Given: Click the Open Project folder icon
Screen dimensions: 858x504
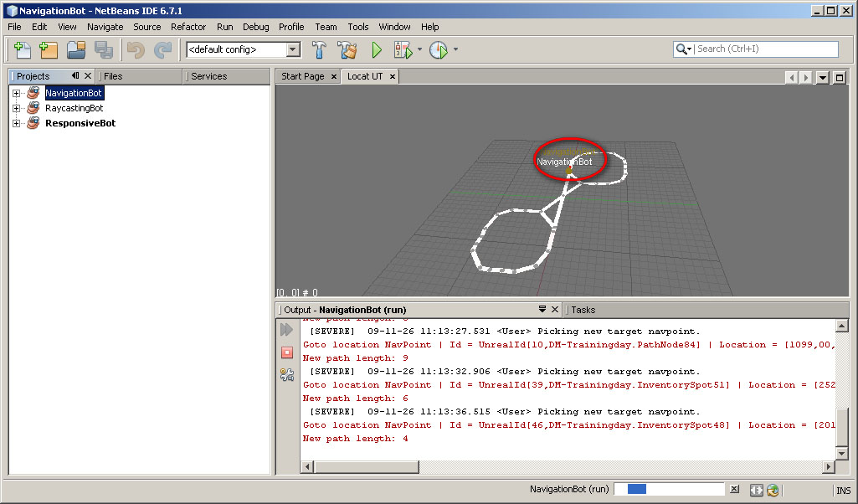Looking at the screenshot, I should pyautogui.click(x=76, y=49).
